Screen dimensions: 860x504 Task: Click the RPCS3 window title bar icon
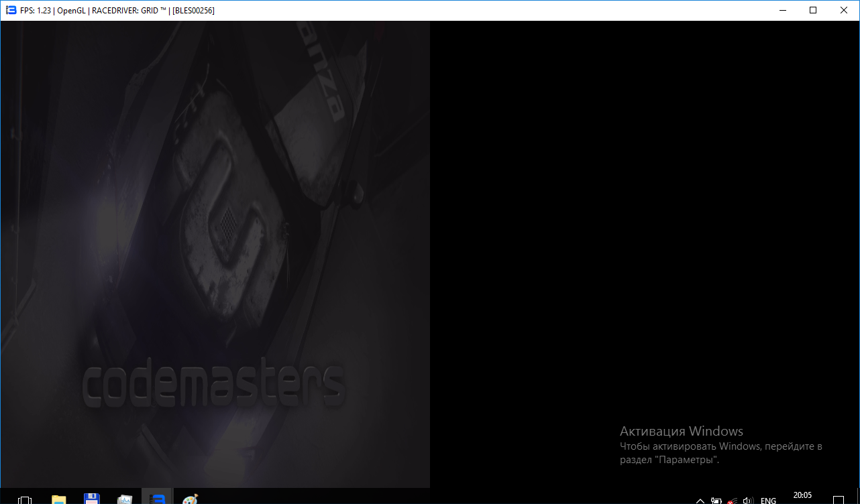pyautogui.click(x=11, y=10)
